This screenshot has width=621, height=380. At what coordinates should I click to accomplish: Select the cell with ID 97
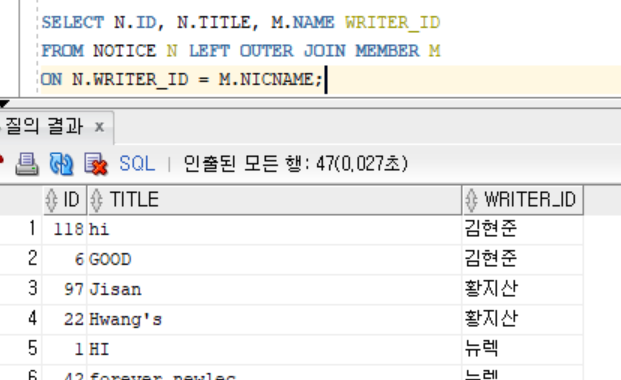point(65,289)
